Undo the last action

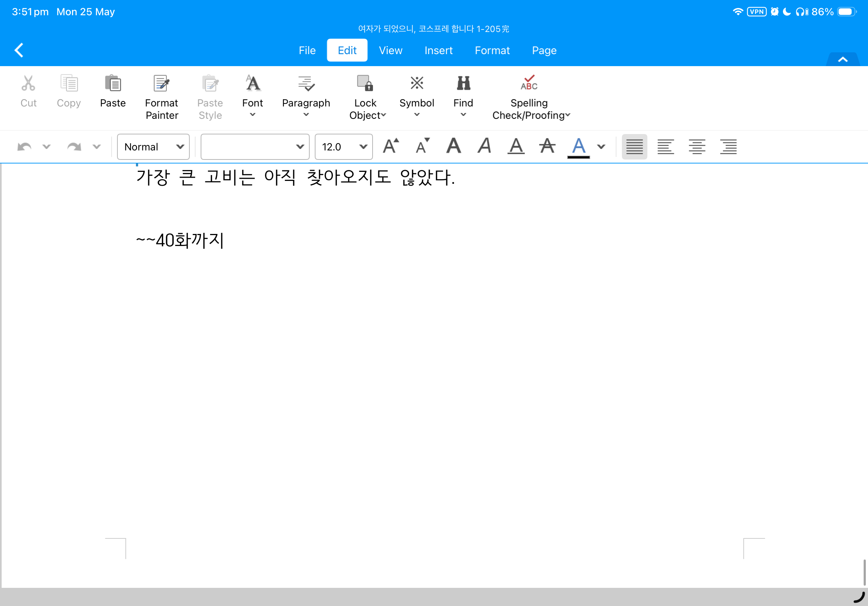point(25,146)
